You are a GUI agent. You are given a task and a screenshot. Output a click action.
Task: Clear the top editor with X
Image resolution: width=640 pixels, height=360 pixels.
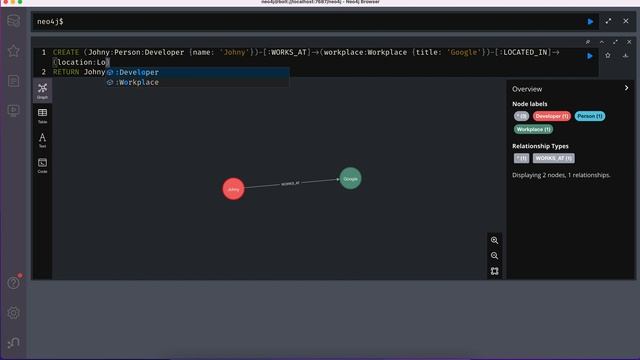pyautogui.click(x=626, y=21)
